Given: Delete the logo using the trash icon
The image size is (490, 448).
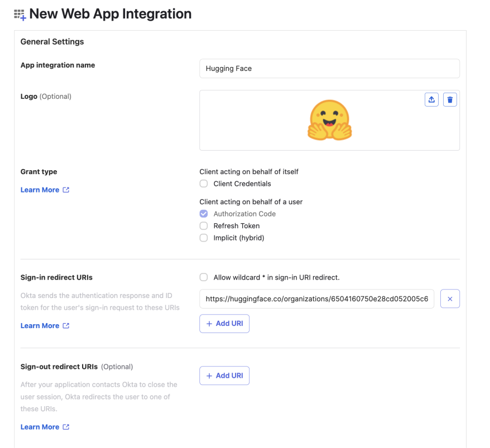Looking at the screenshot, I should [x=450, y=99].
